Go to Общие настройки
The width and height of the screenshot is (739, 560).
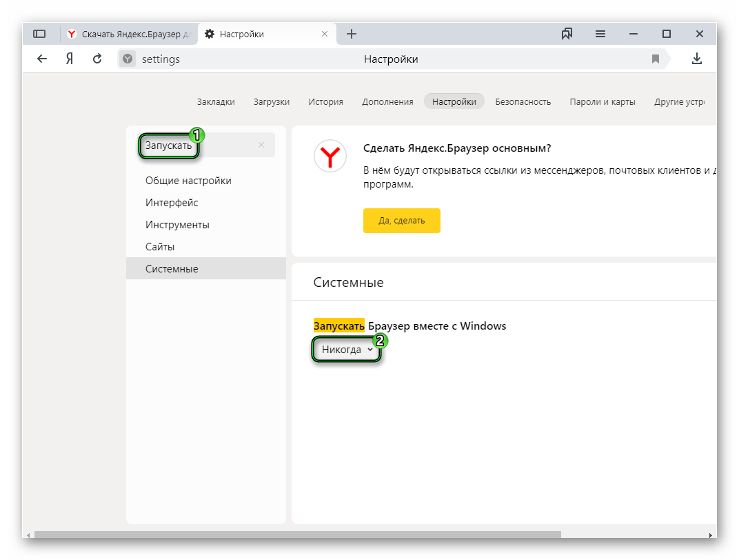tap(188, 181)
